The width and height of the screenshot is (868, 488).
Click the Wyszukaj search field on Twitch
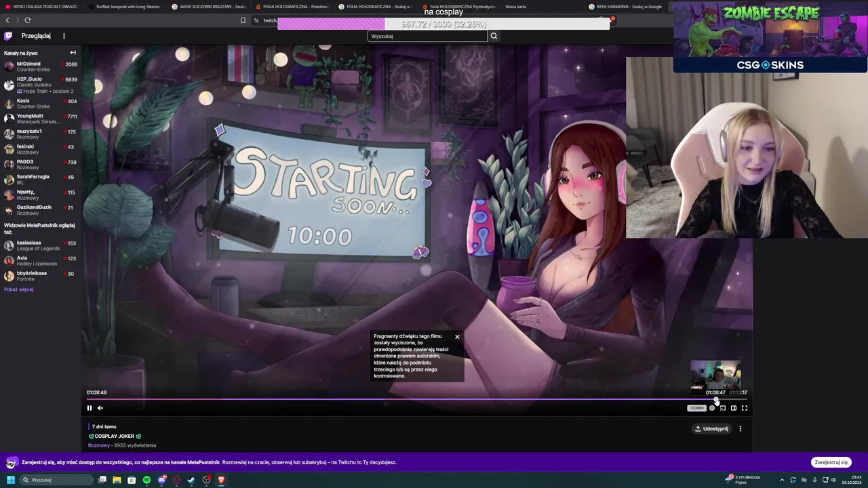[x=427, y=36]
